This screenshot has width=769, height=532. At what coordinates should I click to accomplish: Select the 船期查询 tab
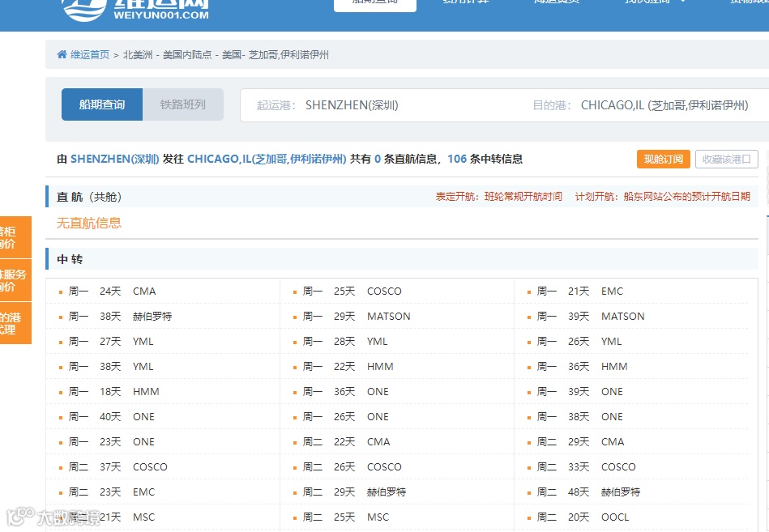(x=102, y=104)
